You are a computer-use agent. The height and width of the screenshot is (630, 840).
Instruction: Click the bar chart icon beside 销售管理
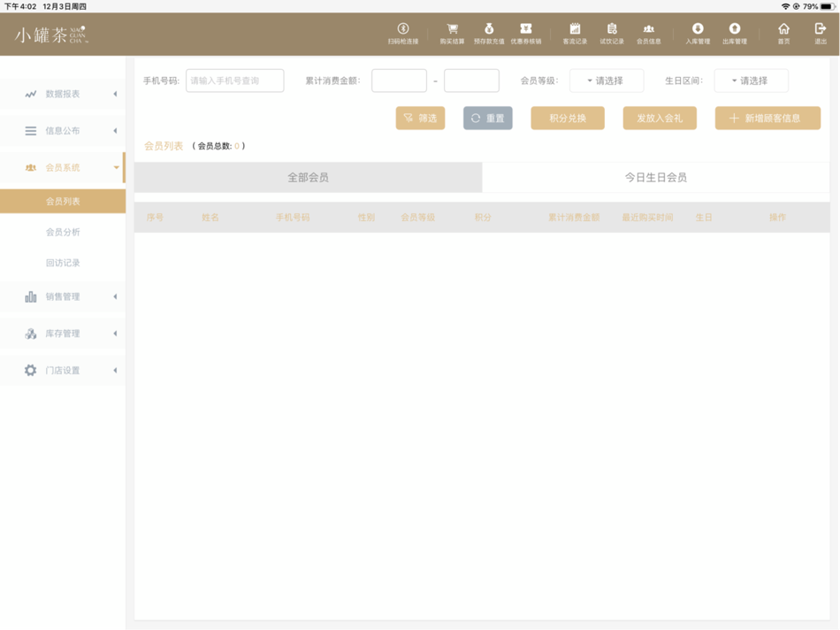(31, 296)
